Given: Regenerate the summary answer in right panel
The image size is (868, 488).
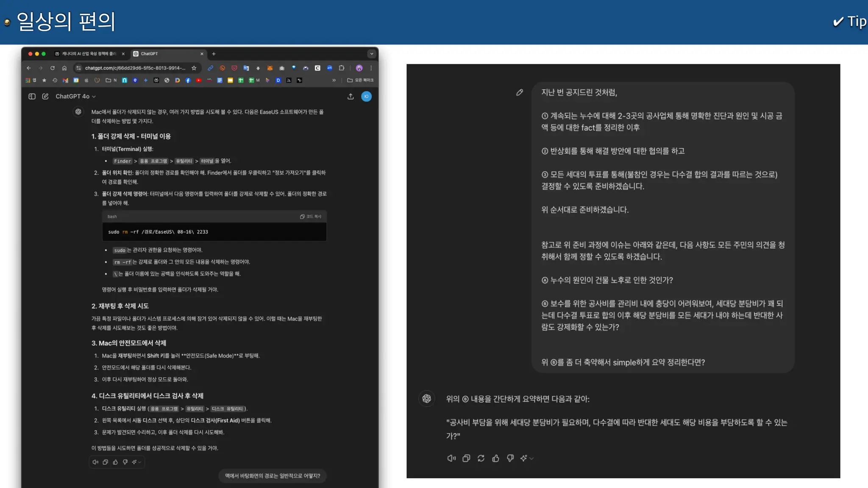Looking at the screenshot, I should [x=481, y=458].
